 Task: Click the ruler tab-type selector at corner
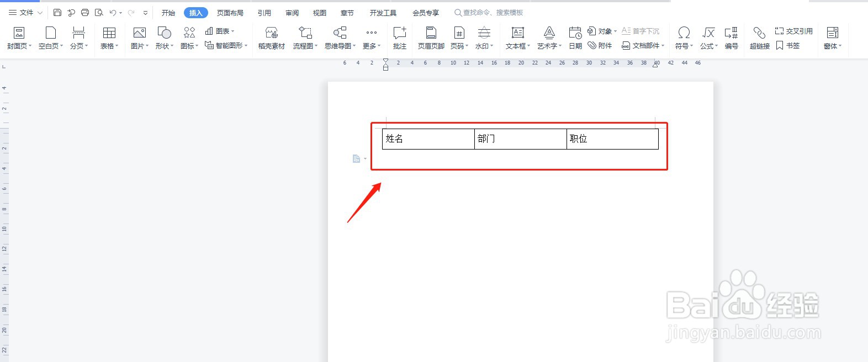[x=4, y=66]
